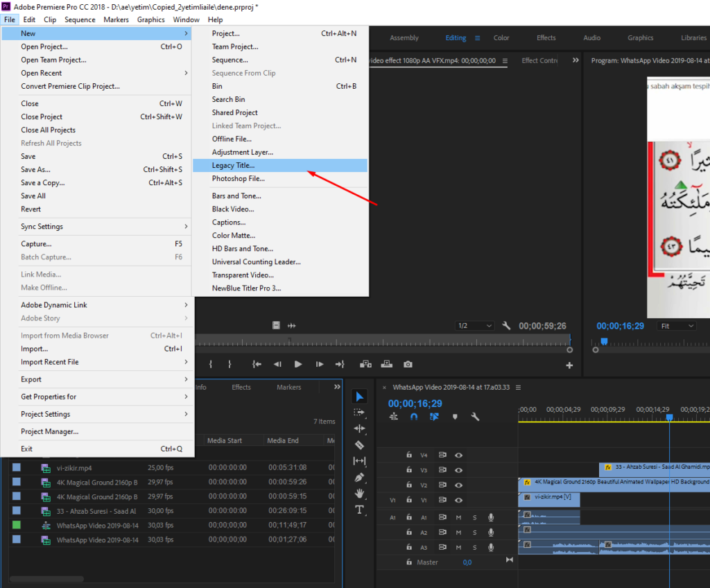Viewport: 710px width, 588px height.
Task: Click timeline timecode 00;00;16;29
Action: pyautogui.click(x=415, y=403)
